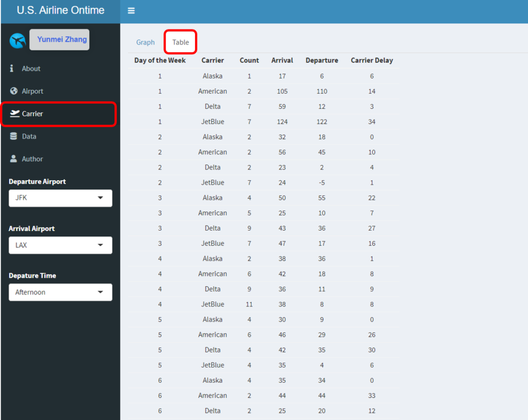Image resolution: width=528 pixels, height=420 pixels.
Task: Open the Arrival Airport dropdown
Action: tap(60, 245)
